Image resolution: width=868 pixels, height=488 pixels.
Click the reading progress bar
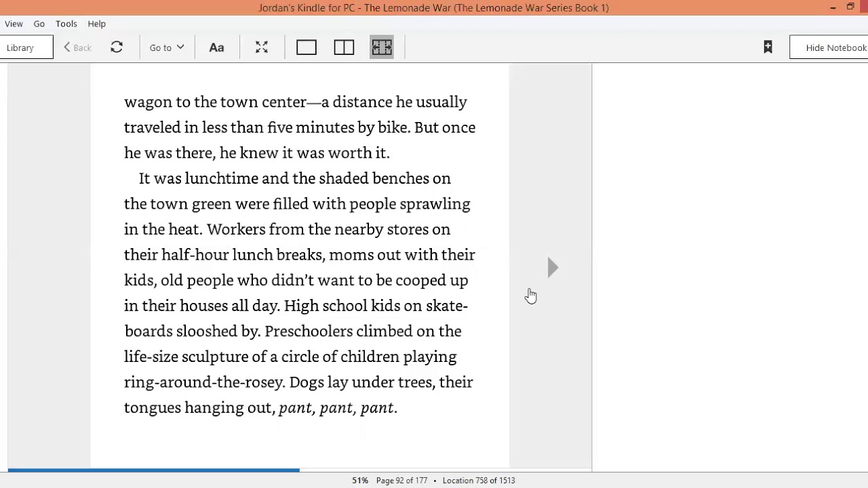[x=299, y=470]
